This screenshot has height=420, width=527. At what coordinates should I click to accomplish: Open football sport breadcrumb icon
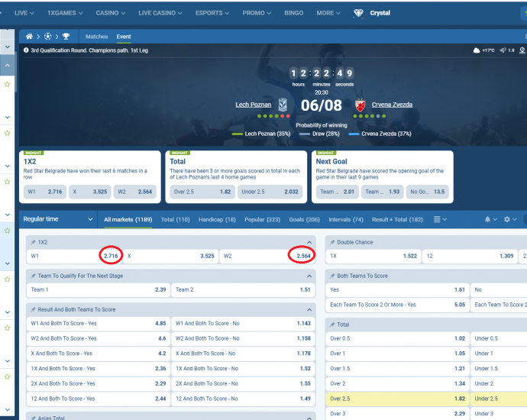47,37
